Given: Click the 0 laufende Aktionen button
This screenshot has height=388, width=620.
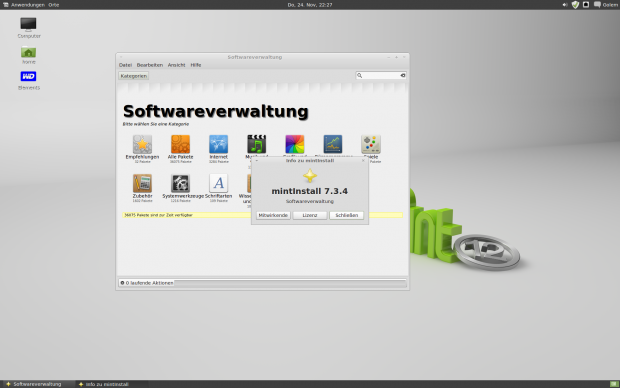Looking at the screenshot, I should tap(147, 283).
